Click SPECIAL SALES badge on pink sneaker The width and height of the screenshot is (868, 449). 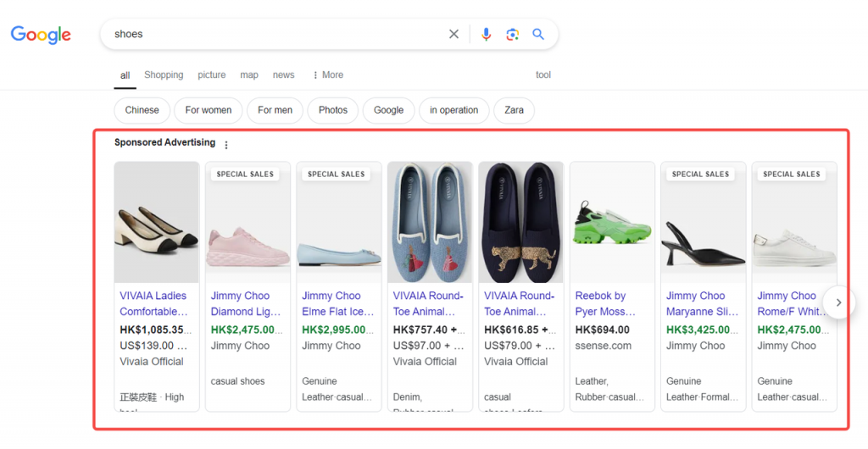245,174
